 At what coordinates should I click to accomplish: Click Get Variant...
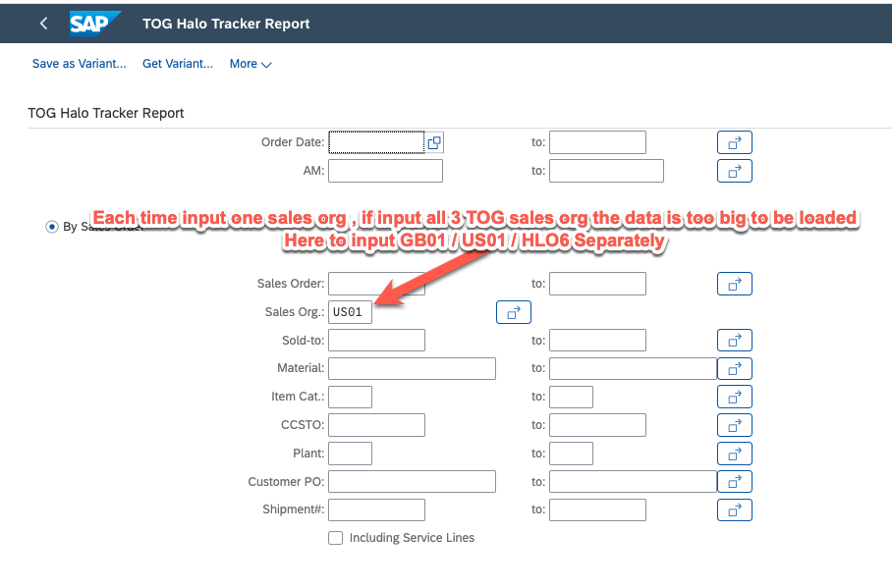click(178, 64)
